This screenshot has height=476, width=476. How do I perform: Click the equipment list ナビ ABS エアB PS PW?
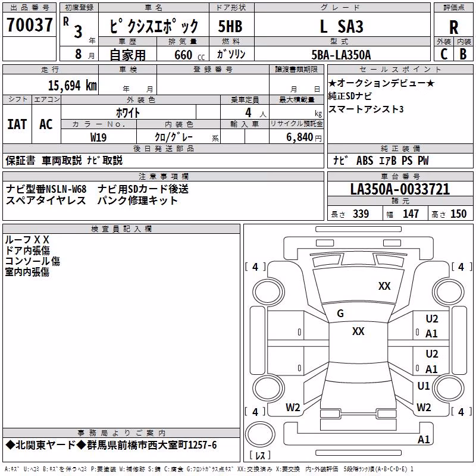coord(381,161)
